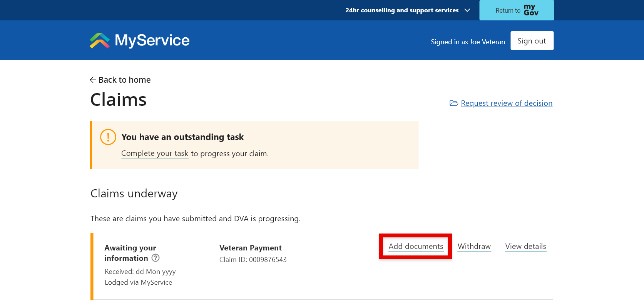View details of the Veteran Payment claim

525,246
